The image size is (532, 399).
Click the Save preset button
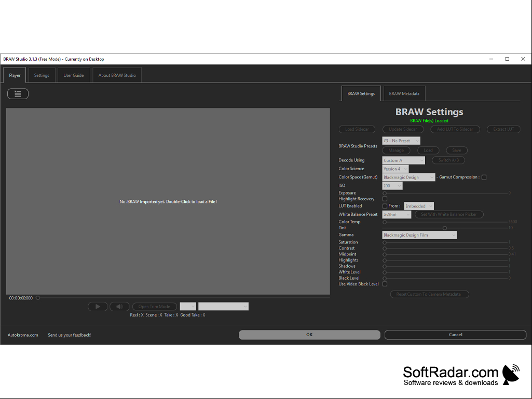[x=457, y=150]
